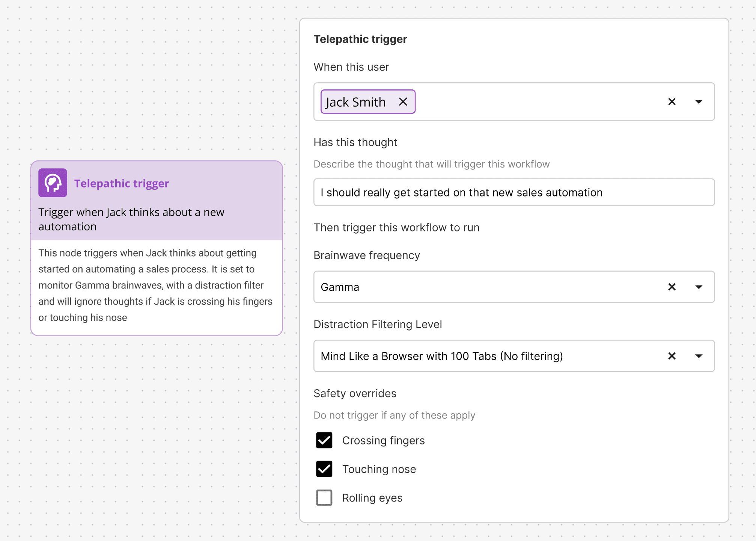Viewport: 756px width, 541px height.
Task: Click the Telepathic trigger panel heading
Action: [x=360, y=39]
